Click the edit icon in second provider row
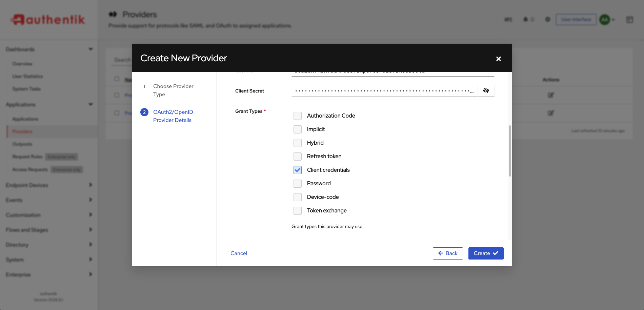 pos(551,113)
